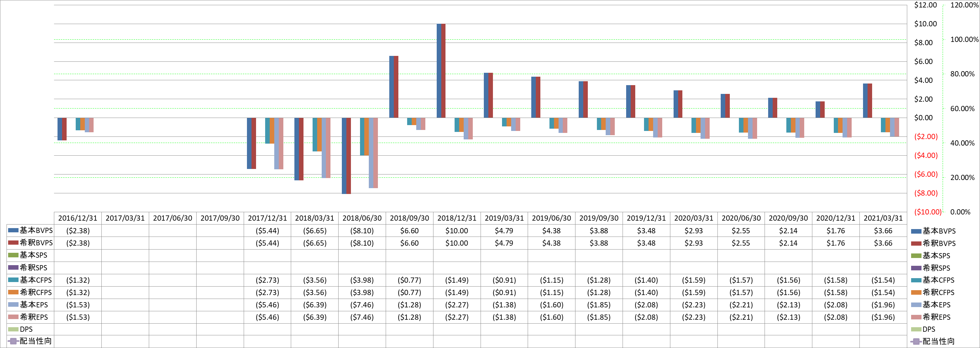Viewport: 980px width, 348px height.
Task: Click the $12.00 label on the value axis
Action: click(926, 5)
